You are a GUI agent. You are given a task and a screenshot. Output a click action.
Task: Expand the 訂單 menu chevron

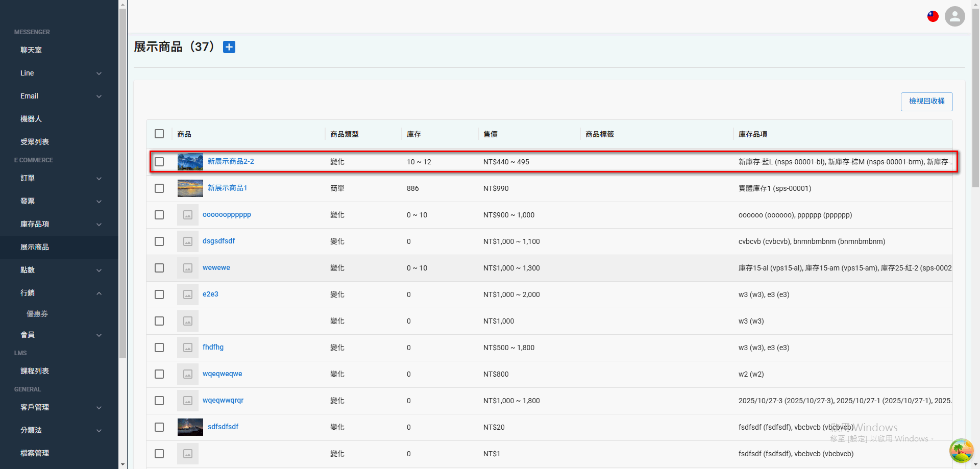(x=99, y=179)
